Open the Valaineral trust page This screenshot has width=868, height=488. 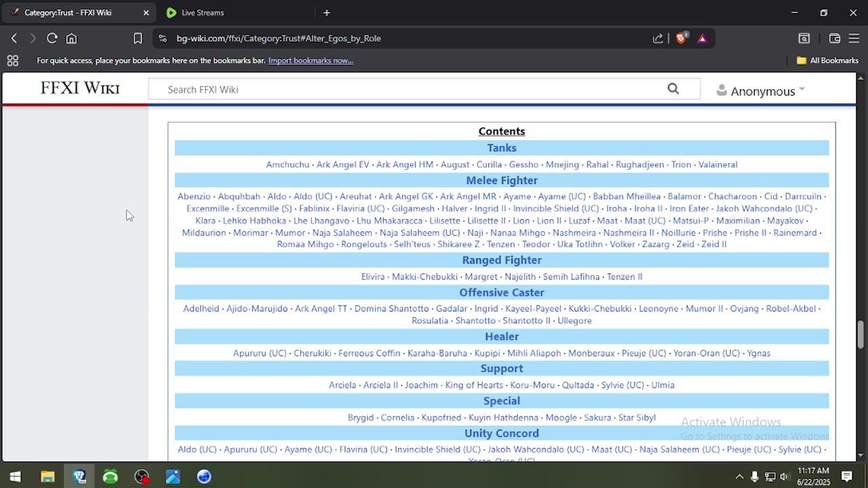pyautogui.click(x=717, y=165)
